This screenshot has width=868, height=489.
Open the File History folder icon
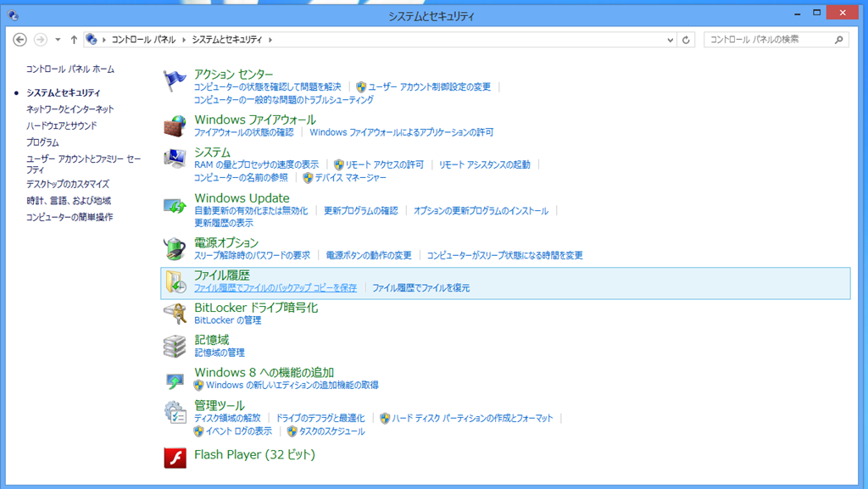coord(175,282)
